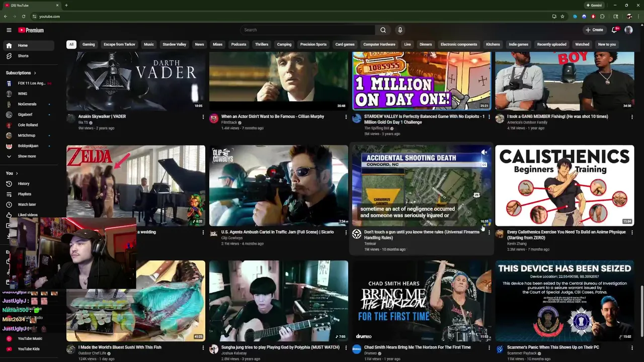
Task: Mute the previewing shooting-death video
Action: pyautogui.click(x=484, y=152)
